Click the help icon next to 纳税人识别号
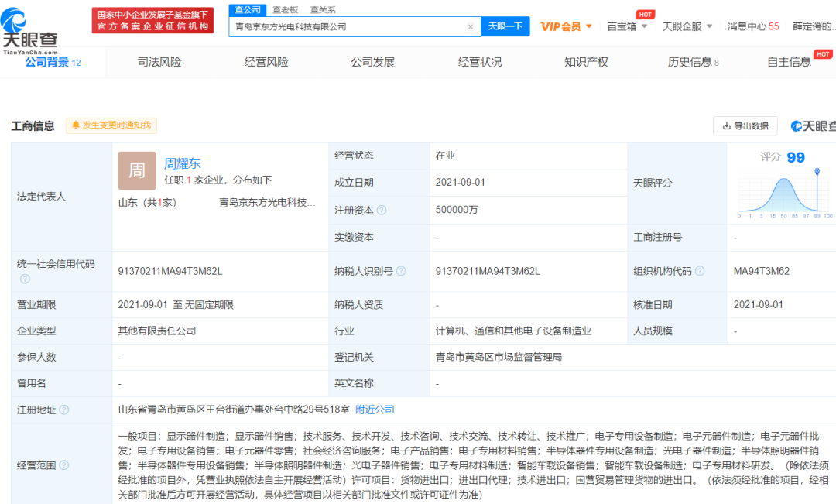 coord(401,271)
